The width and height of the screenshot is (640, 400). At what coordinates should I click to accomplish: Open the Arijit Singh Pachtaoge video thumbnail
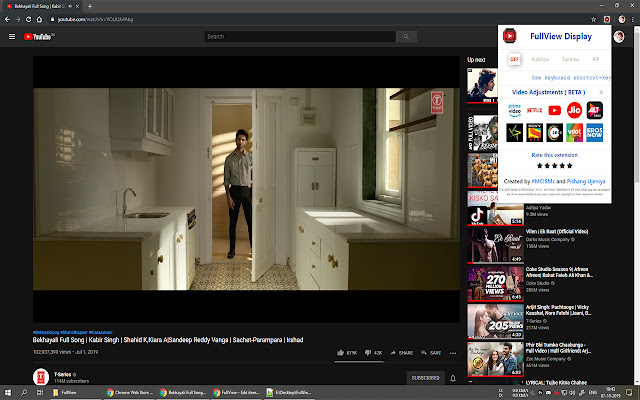496,322
